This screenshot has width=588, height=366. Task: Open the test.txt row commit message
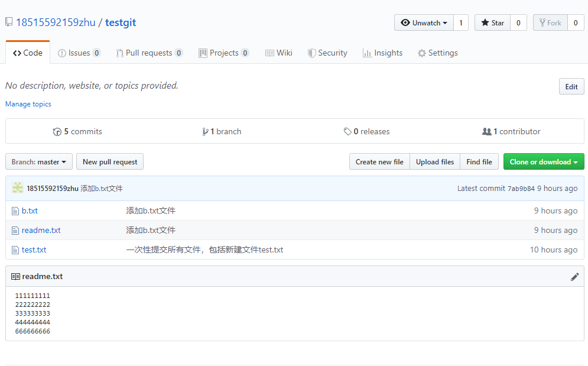pyautogui.click(x=204, y=250)
